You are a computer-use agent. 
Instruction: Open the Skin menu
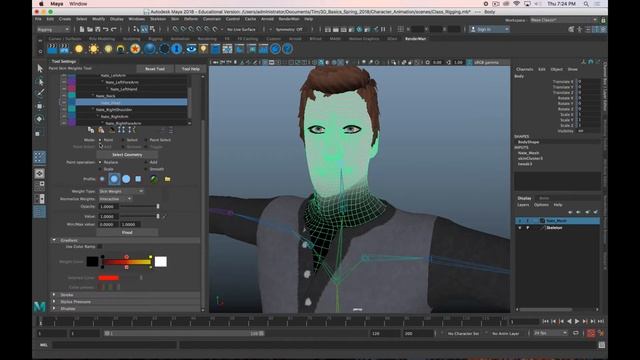(x=175, y=19)
